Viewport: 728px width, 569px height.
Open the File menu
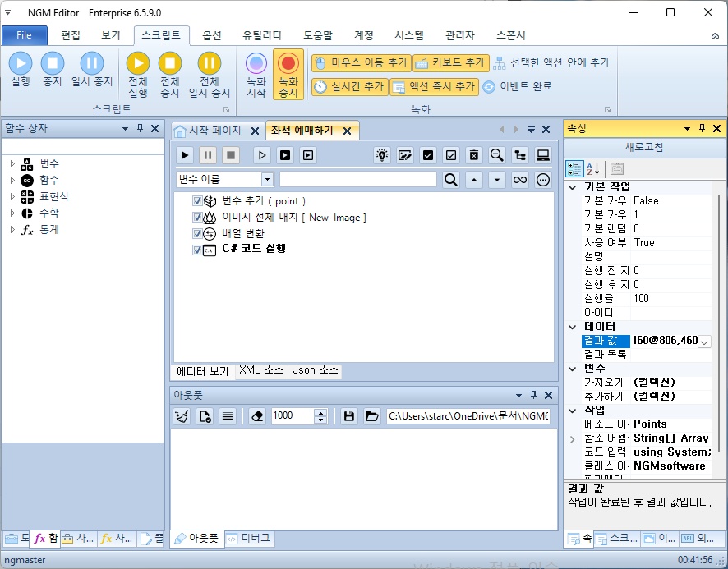[24, 35]
